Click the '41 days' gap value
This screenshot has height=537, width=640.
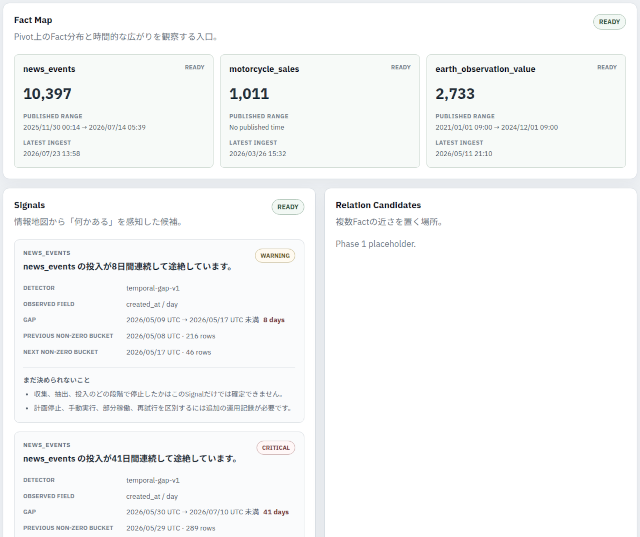(x=276, y=512)
